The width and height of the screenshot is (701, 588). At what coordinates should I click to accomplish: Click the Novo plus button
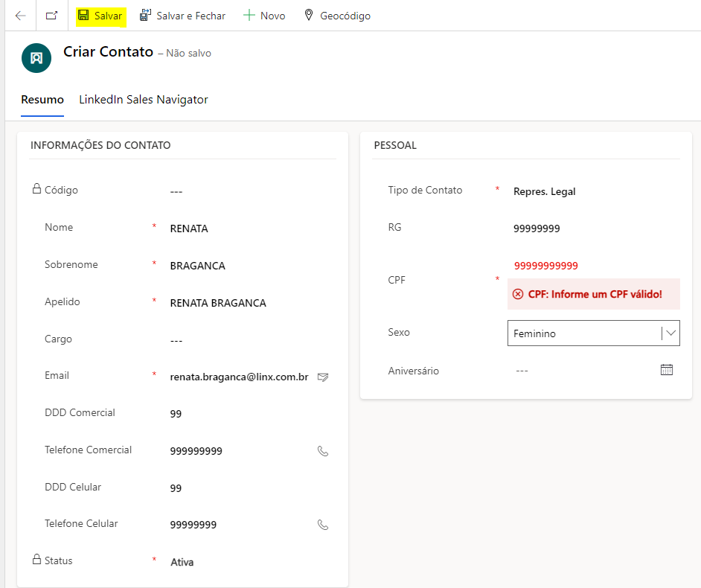coord(264,16)
